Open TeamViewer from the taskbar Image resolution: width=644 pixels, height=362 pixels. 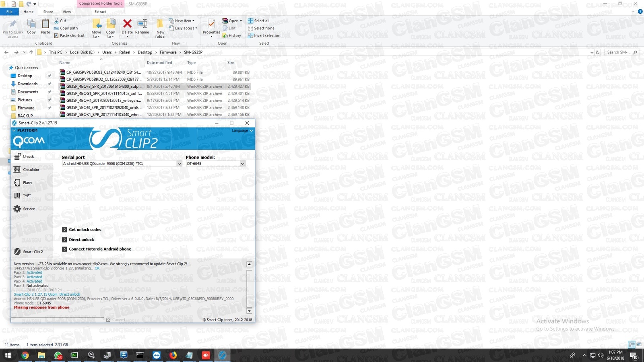pos(156,355)
